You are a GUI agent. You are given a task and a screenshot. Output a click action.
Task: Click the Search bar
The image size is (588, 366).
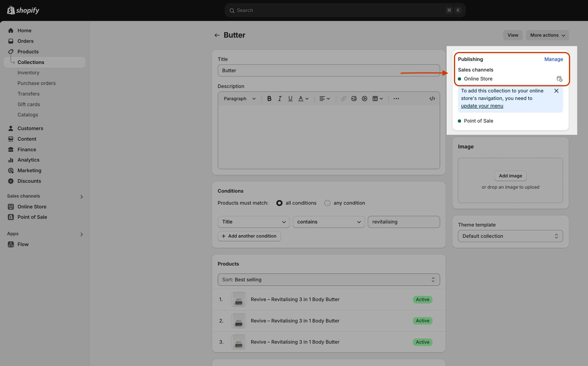pos(345,10)
